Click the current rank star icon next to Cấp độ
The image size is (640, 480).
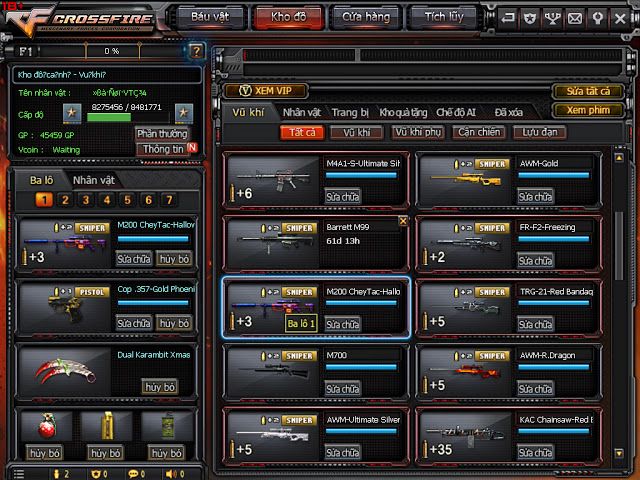[72, 113]
